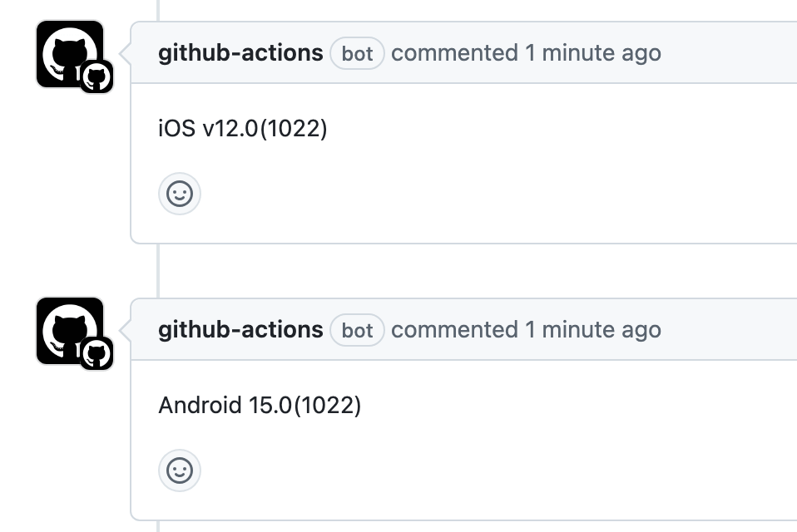Add emoji reaction to the Android comment
This screenshot has height=532, width=797.
click(x=180, y=470)
